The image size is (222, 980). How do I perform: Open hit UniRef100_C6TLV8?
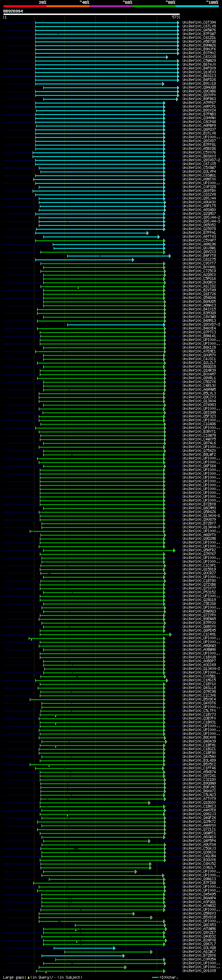coord(199,26)
